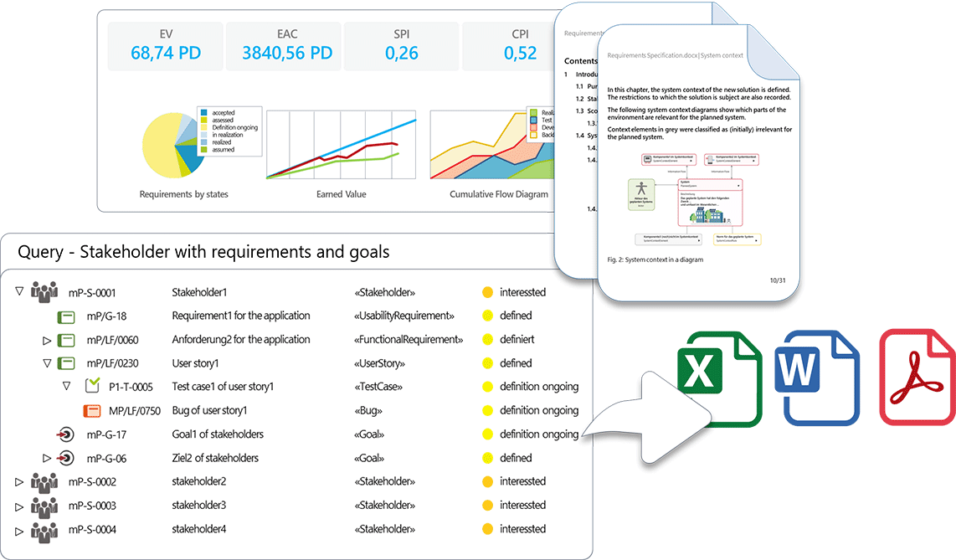Click the accepted legend color swatch
Viewport: 956px width, 560px height.
pyautogui.click(x=203, y=112)
